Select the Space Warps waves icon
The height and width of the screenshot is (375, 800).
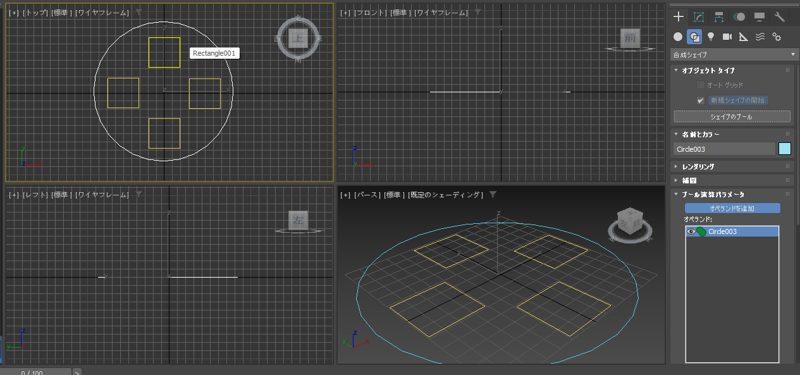point(760,36)
